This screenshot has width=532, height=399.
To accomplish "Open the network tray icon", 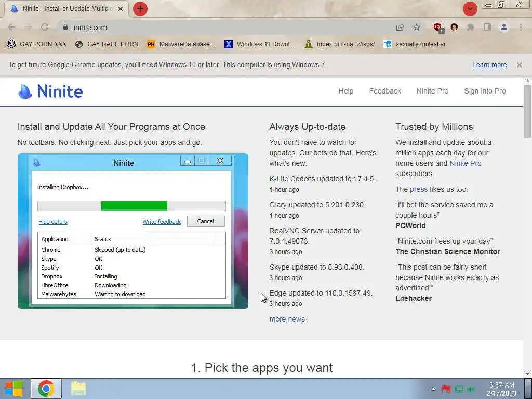I will [459, 389].
